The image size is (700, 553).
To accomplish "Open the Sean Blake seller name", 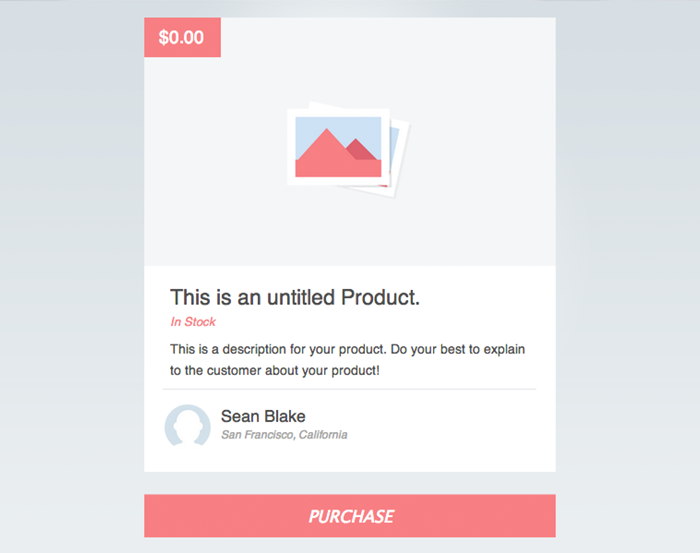I will (263, 416).
